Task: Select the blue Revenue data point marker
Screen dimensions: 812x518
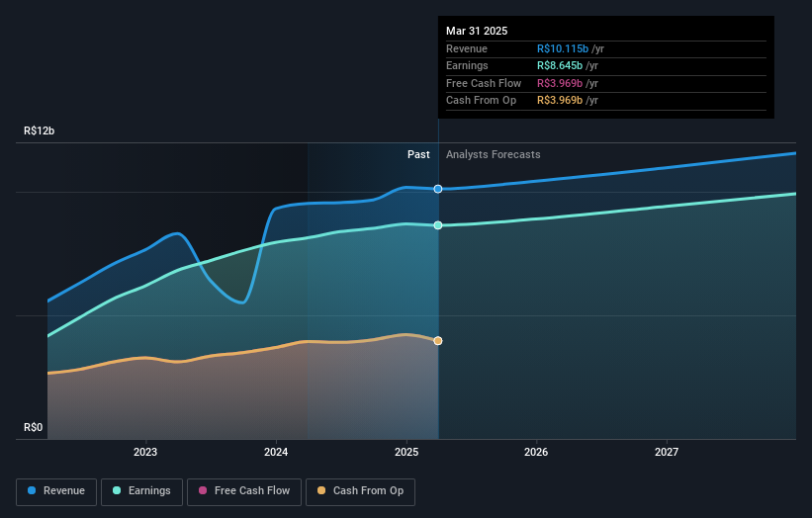Action: [x=438, y=189]
